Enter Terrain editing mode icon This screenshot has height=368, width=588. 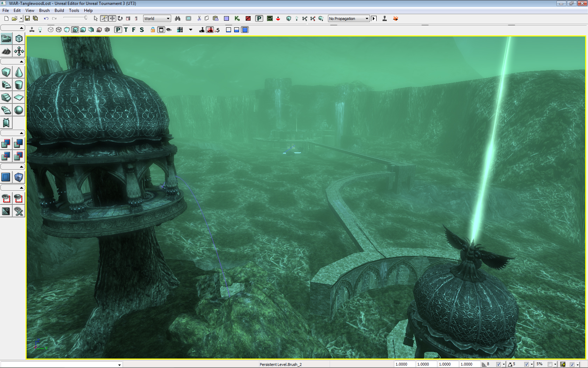[6, 51]
